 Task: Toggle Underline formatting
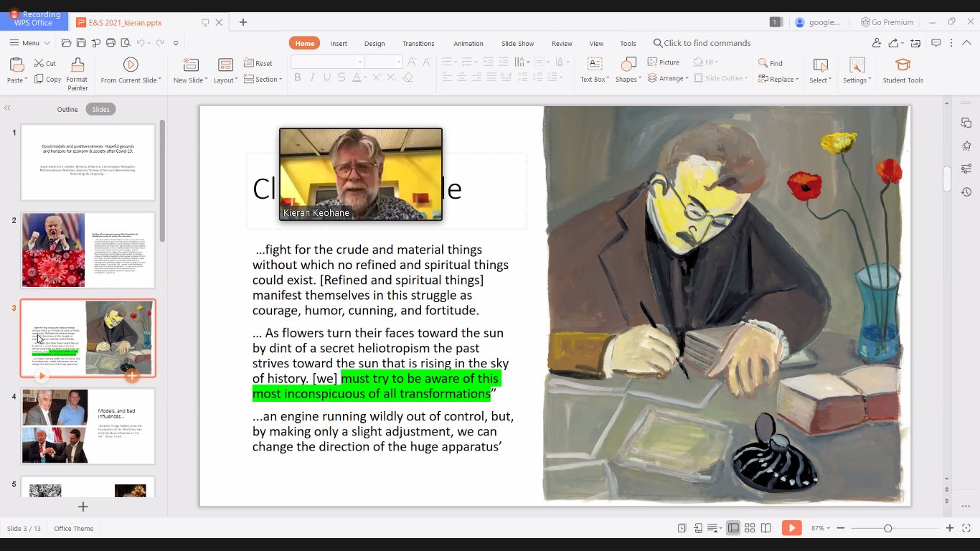(x=327, y=77)
